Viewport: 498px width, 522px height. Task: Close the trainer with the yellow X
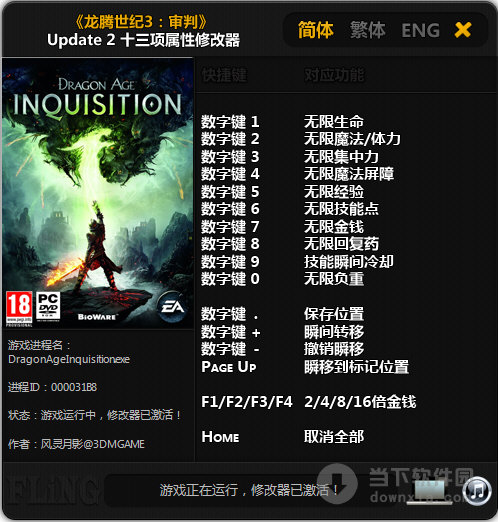pos(463,30)
